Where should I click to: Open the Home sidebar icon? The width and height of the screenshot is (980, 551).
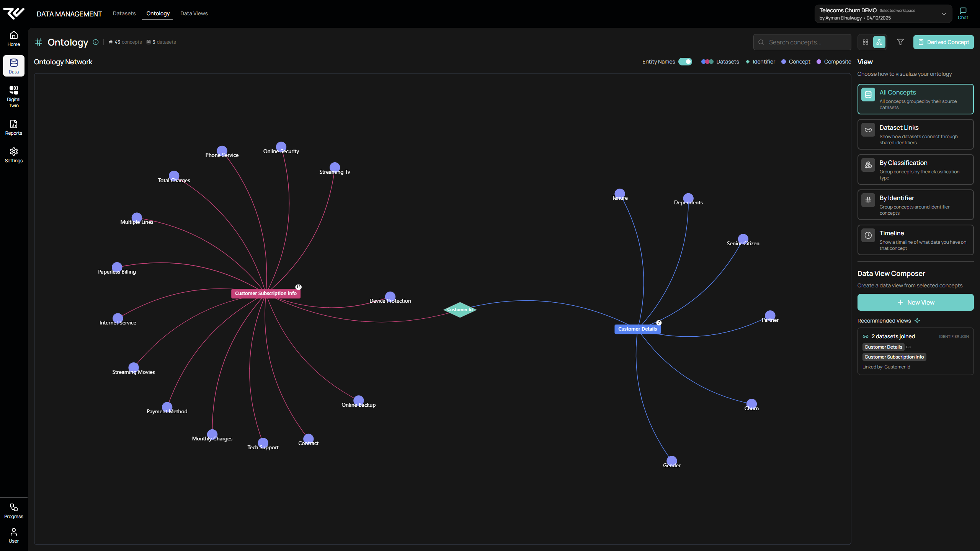13,37
